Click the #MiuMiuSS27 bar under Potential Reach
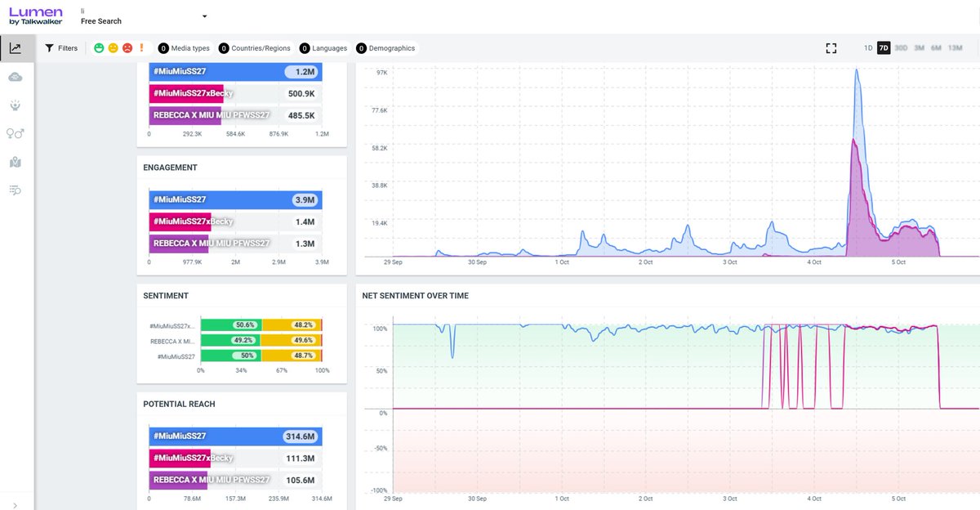The image size is (980, 510). [235, 436]
